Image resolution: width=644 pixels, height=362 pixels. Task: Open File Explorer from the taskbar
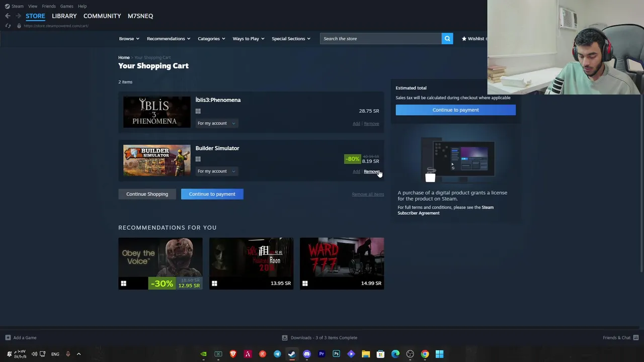coord(366,354)
